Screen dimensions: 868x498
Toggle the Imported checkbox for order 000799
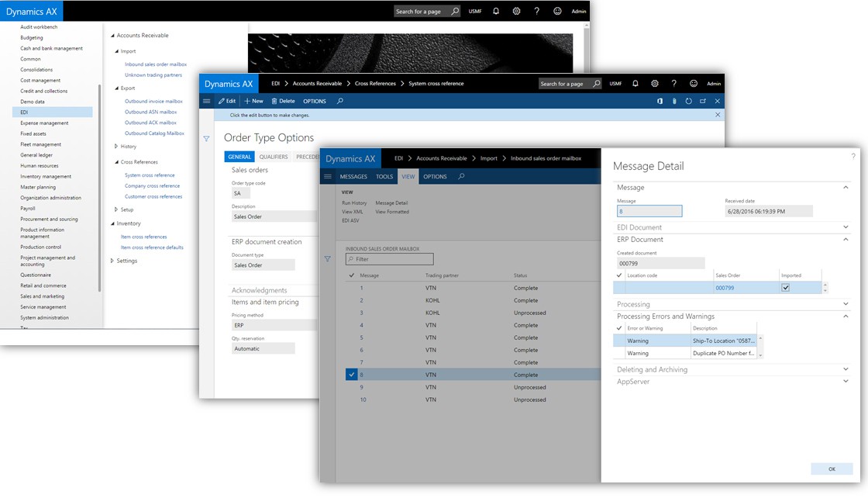[786, 288]
